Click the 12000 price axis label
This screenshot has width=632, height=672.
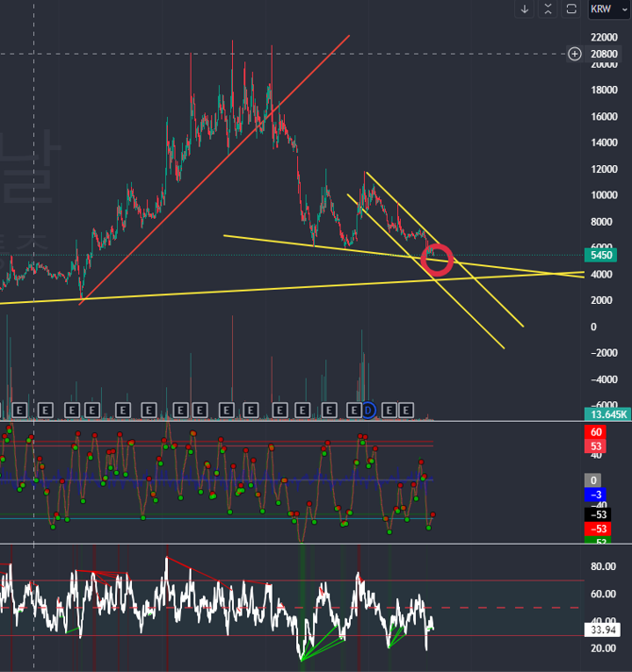click(x=604, y=169)
